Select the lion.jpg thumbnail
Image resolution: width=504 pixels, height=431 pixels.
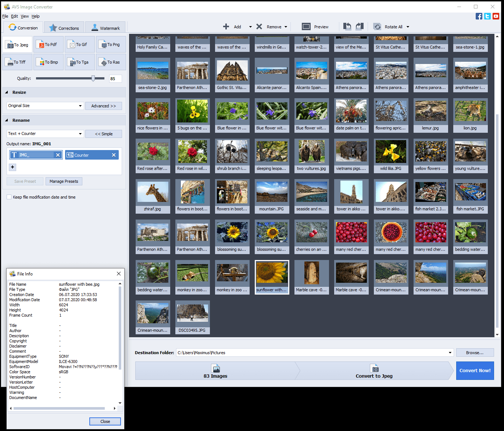470,115
